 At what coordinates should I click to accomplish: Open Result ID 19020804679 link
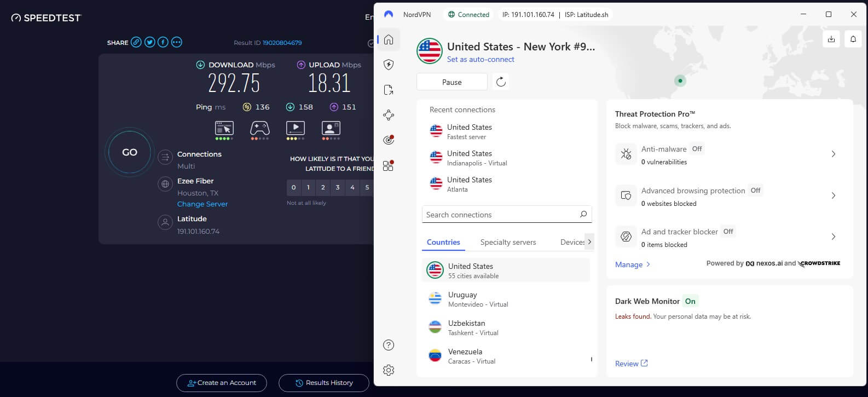(282, 43)
